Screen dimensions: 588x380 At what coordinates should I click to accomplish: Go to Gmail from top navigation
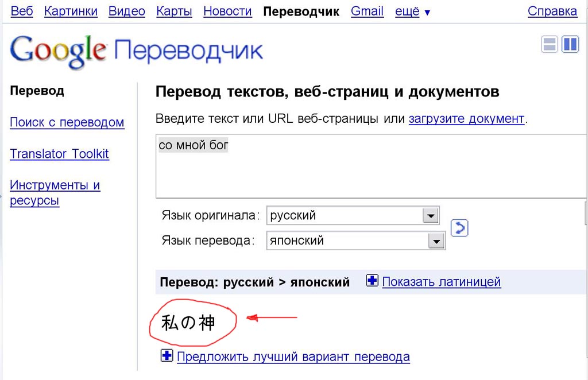367,11
